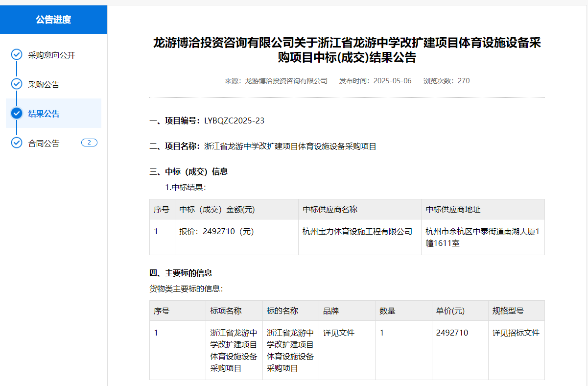This screenshot has width=588, height=386.
Task: Click the winning supplier name 杭州宝力体育设施工程有限公司
Action: point(357,232)
